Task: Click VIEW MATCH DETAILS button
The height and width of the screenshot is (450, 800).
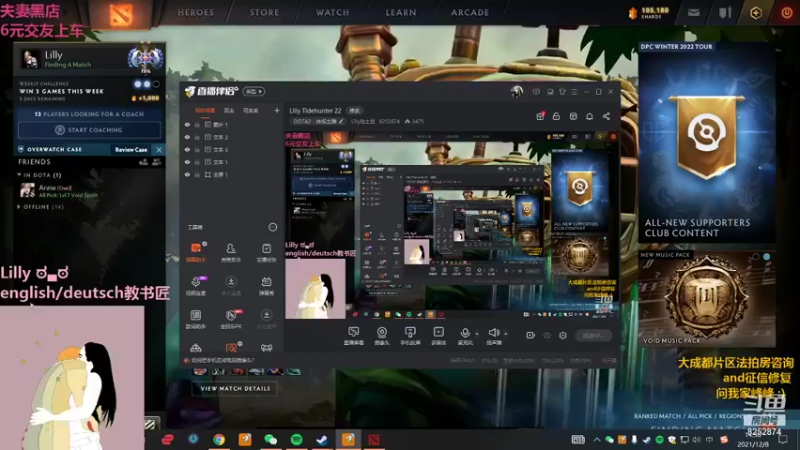Action: click(235, 388)
